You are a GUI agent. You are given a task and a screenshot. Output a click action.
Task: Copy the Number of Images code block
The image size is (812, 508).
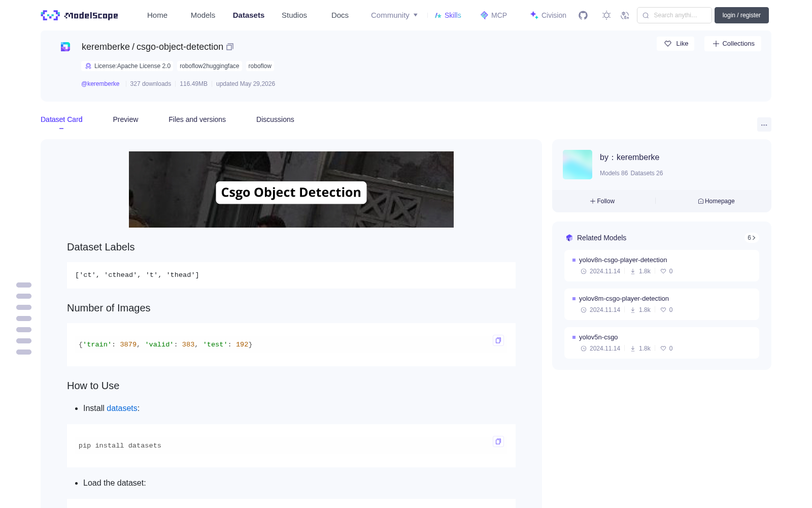(x=498, y=340)
